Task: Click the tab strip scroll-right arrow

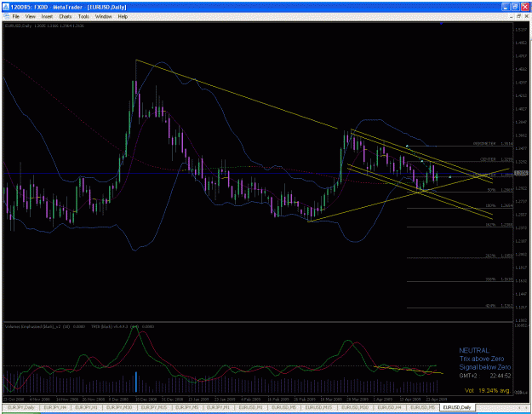Action: [x=526, y=407]
